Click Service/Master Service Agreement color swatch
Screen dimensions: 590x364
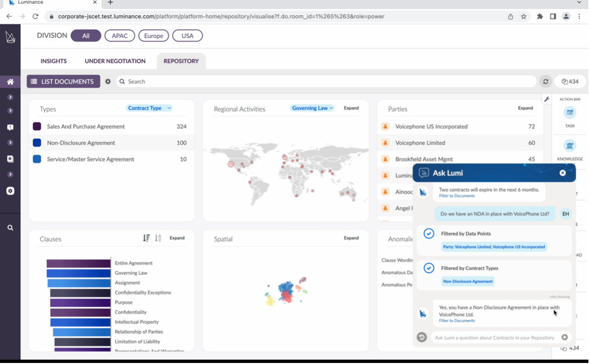pyautogui.click(x=37, y=159)
